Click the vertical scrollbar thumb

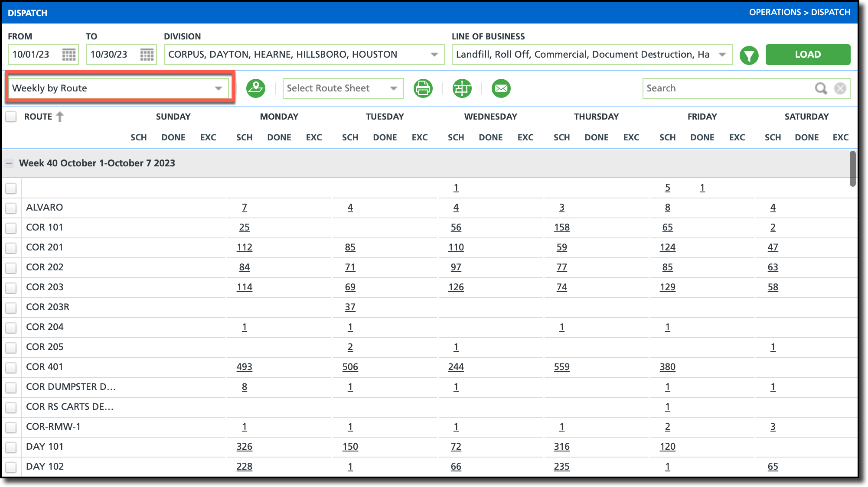pyautogui.click(x=852, y=168)
